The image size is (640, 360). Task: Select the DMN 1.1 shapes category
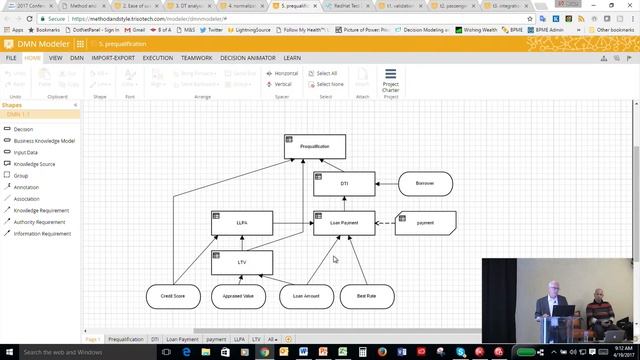pos(40,114)
